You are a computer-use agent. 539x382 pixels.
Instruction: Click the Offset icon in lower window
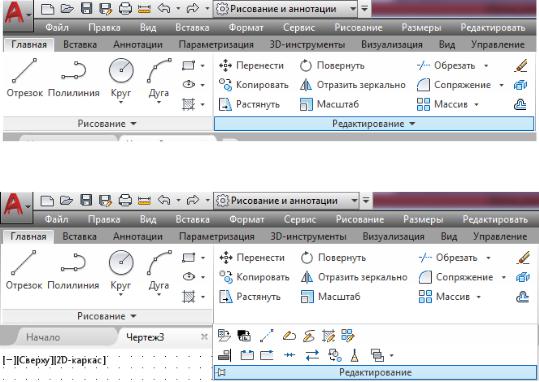coord(522,296)
